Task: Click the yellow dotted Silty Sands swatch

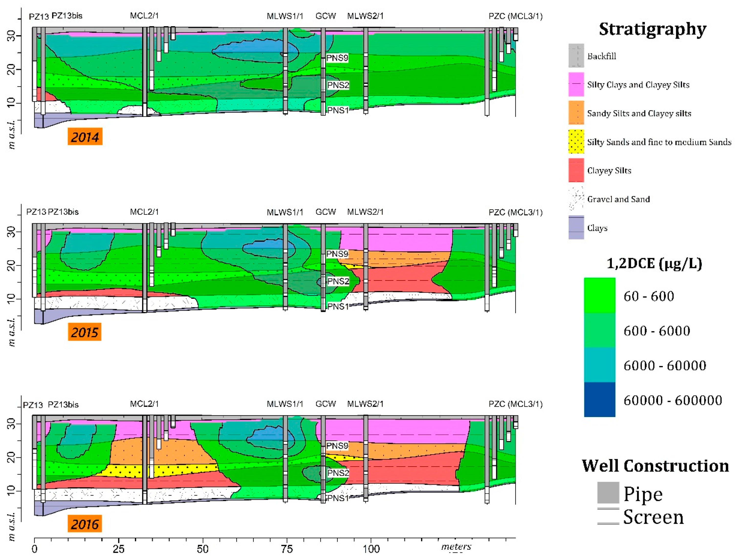Action: (576, 142)
